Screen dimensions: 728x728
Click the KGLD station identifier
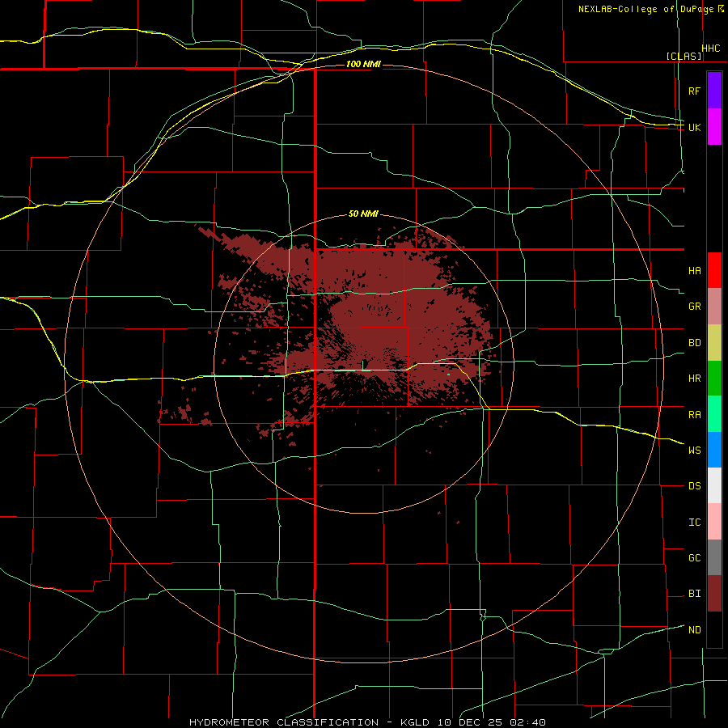click(x=415, y=722)
